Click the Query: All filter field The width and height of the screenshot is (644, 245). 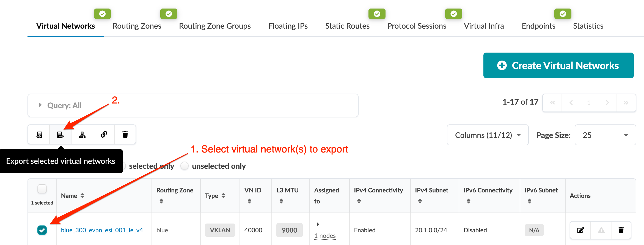192,105
